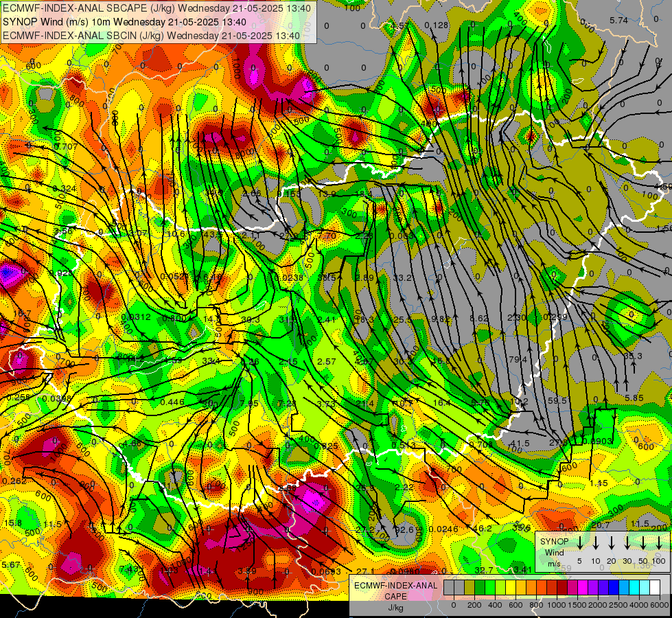Image resolution: width=672 pixels, height=618 pixels.
Task: Pick the dark blue swatch in CAPE legend
Action: coord(613,588)
